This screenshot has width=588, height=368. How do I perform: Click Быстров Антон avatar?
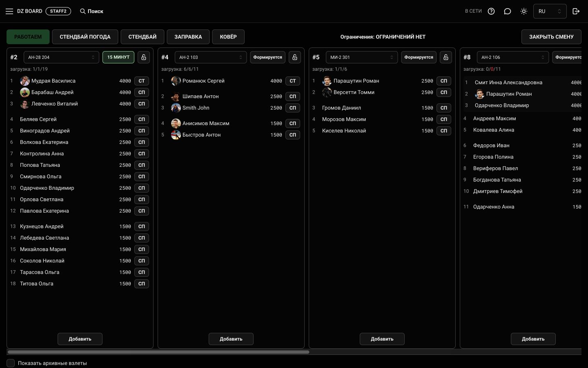(x=176, y=135)
